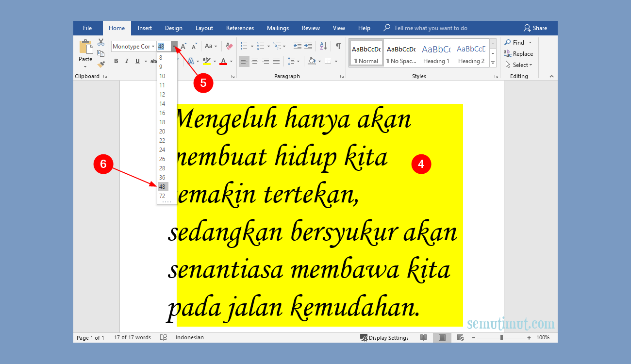This screenshot has width=631, height=364.
Task: Open the word count 17 of 17 words
Action: click(133, 337)
